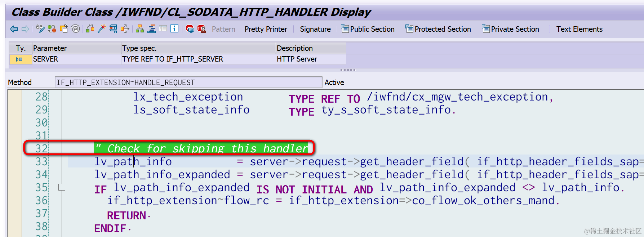Click the Check syntax spiral icon
This screenshot has height=237, width=644.
[x=76, y=29]
